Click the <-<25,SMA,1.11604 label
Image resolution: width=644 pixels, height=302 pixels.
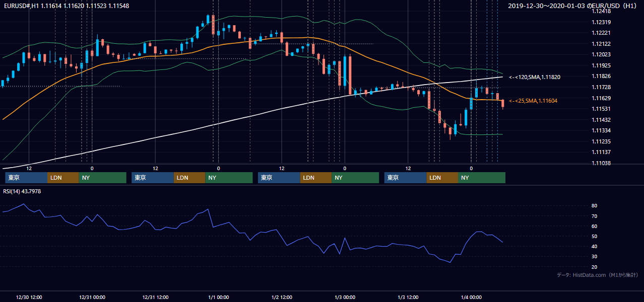[533, 101]
